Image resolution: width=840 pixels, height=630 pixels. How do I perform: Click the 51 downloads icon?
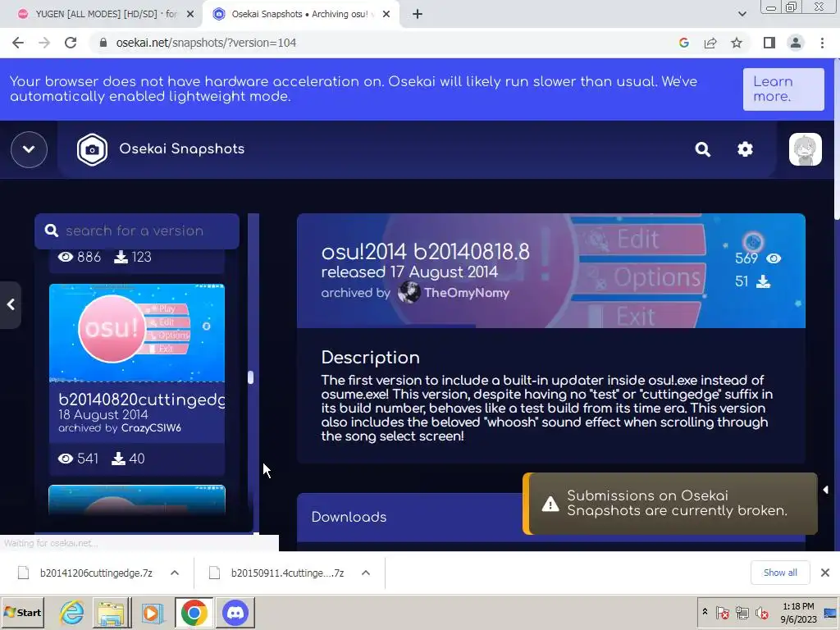click(763, 281)
